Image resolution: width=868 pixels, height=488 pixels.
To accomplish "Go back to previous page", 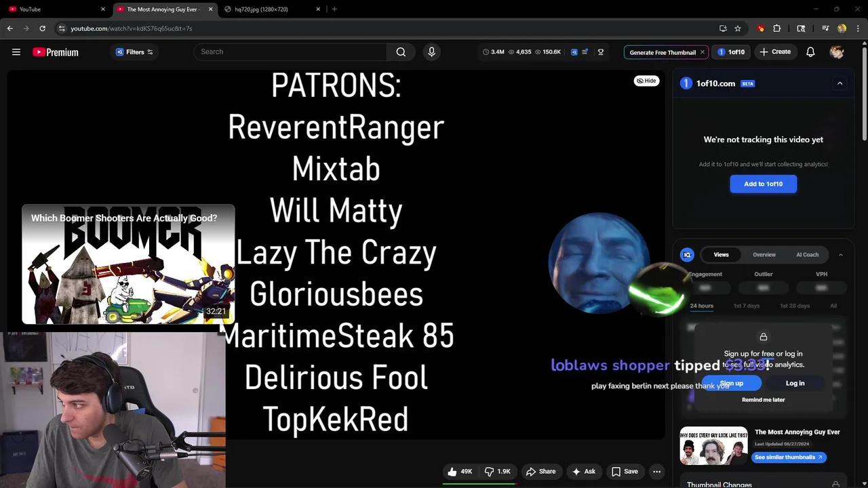I will (x=10, y=28).
